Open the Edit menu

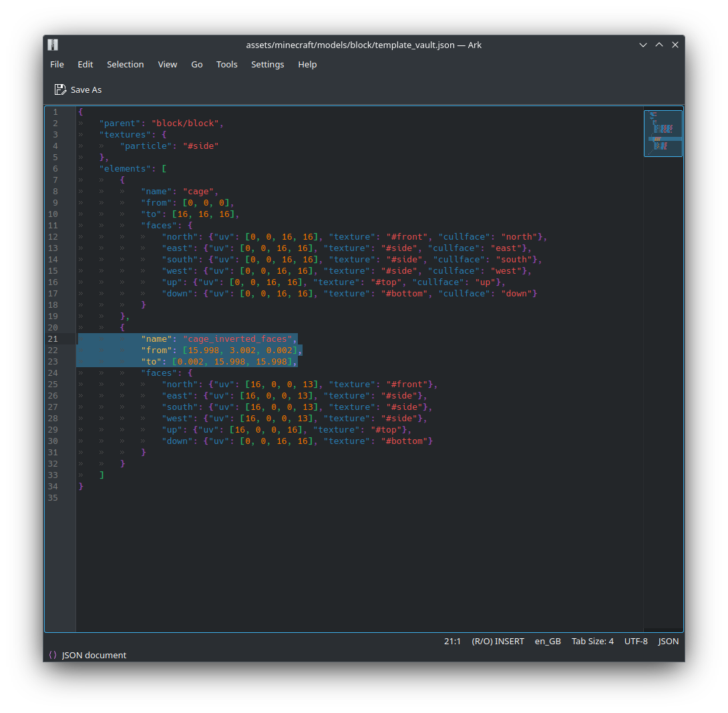pyautogui.click(x=85, y=65)
